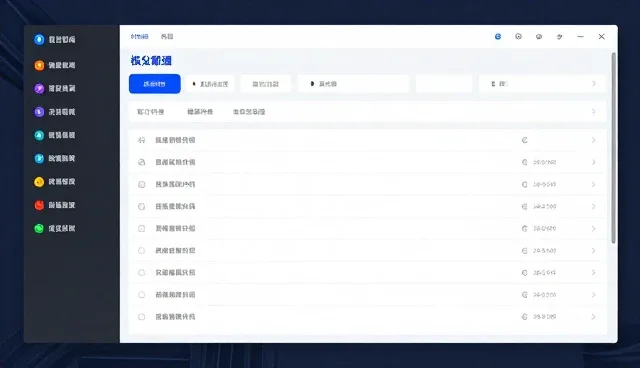Switch to the first top tab with blue text
Image resolution: width=640 pixels, height=368 pixels.
[x=140, y=37]
